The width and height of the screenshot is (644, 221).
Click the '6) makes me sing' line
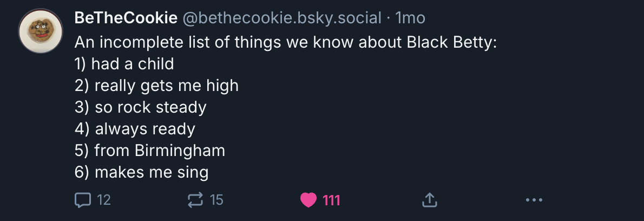142,173
